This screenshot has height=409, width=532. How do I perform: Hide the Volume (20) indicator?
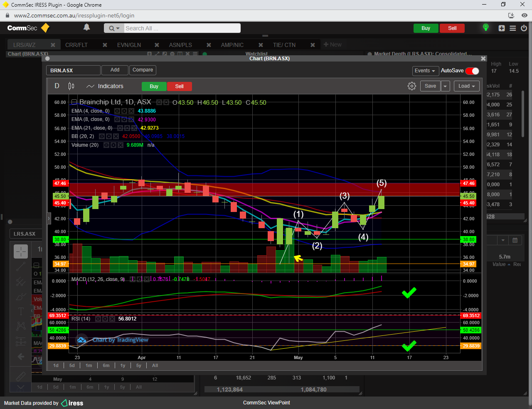pyautogui.click(x=106, y=145)
